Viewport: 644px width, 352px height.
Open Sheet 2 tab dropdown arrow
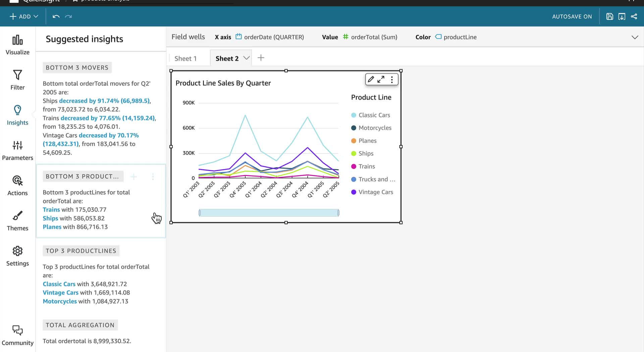(x=247, y=58)
